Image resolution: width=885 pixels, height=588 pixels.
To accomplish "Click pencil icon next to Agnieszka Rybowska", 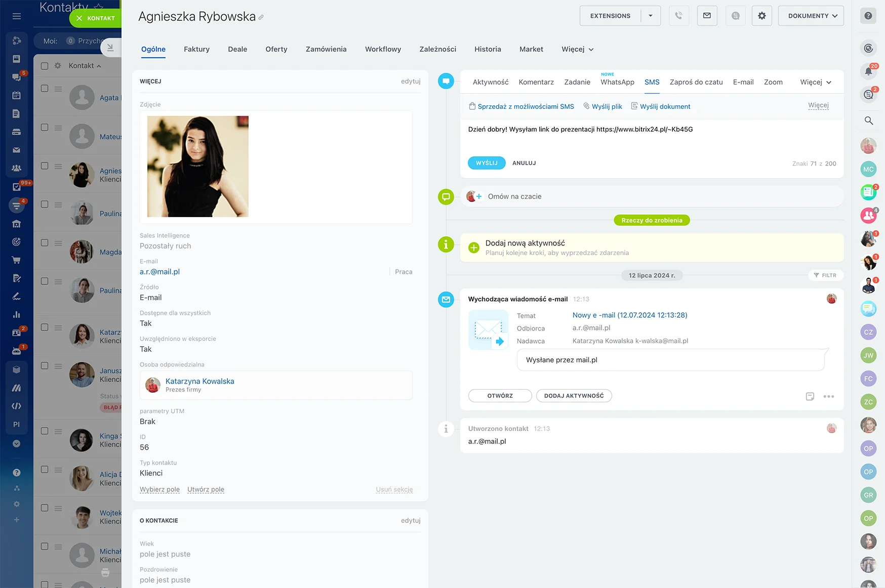I will [261, 17].
